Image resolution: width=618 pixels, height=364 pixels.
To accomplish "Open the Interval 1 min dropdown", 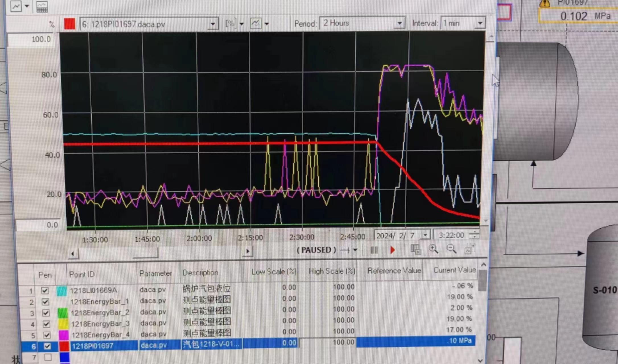I will coord(480,23).
